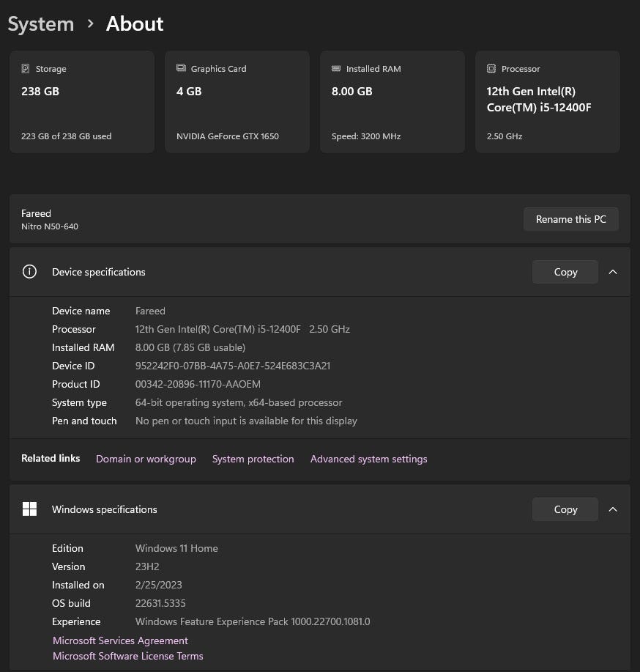Click the Windows logo icon
The width and height of the screenshot is (640, 672).
[29, 509]
